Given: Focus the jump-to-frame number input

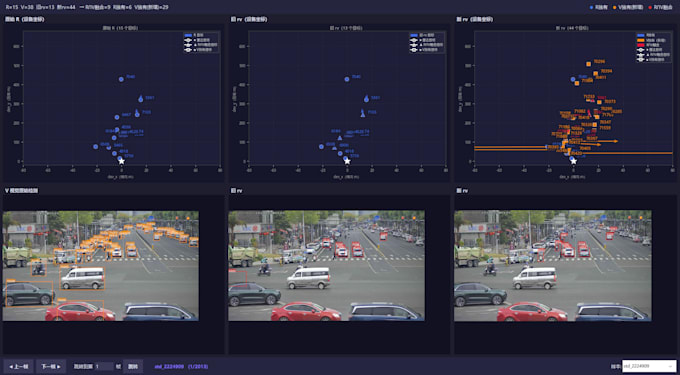Looking at the screenshot, I should click(104, 366).
